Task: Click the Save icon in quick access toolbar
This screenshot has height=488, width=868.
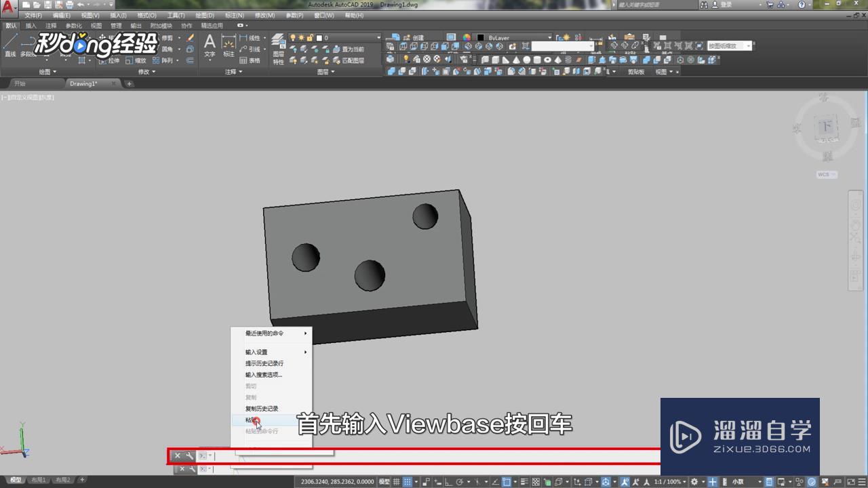Action: [x=48, y=5]
